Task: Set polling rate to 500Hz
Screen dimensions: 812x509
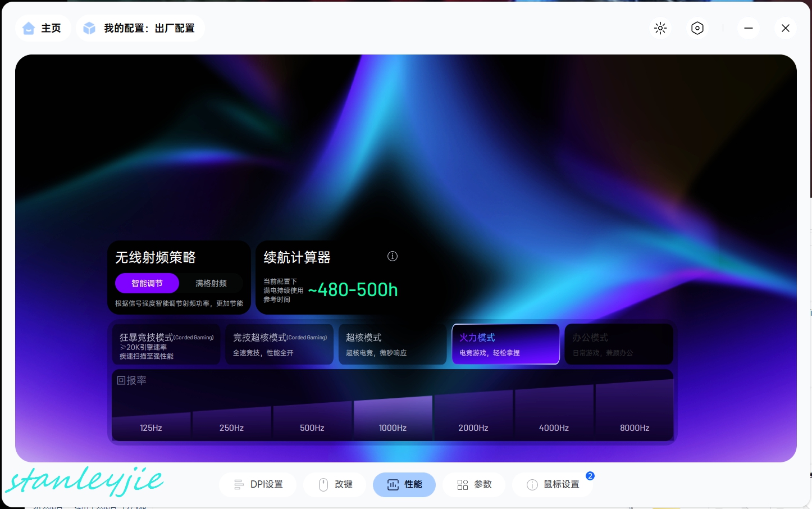Action: pos(312,421)
